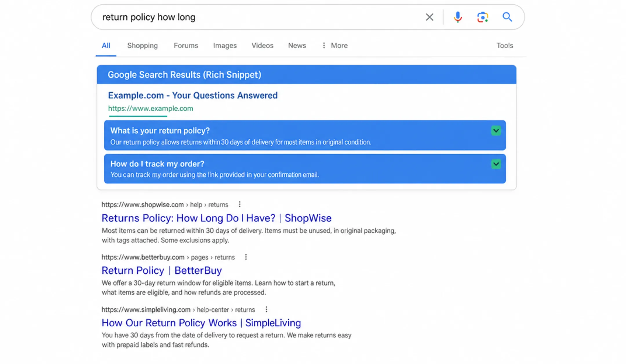This screenshot has height=364, width=626.
Task: Click the simpleliving.com breadcrumb URL
Action: point(178,310)
